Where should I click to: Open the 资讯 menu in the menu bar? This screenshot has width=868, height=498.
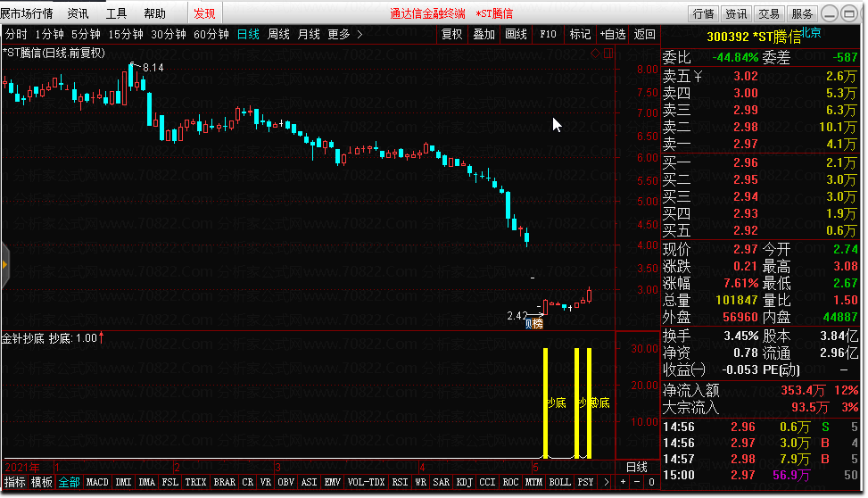click(x=78, y=13)
